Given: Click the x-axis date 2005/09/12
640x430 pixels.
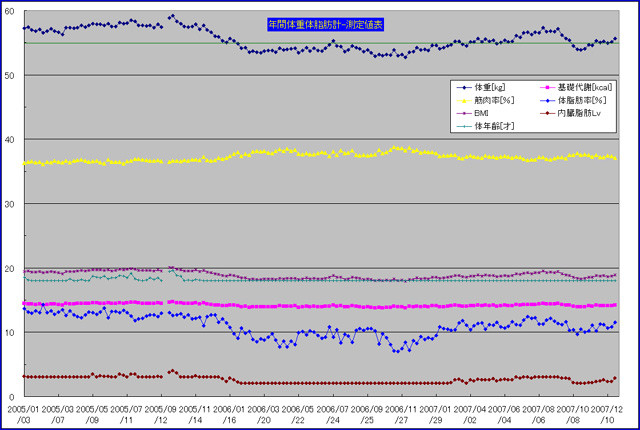Looking at the screenshot, I should [x=160, y=414].
